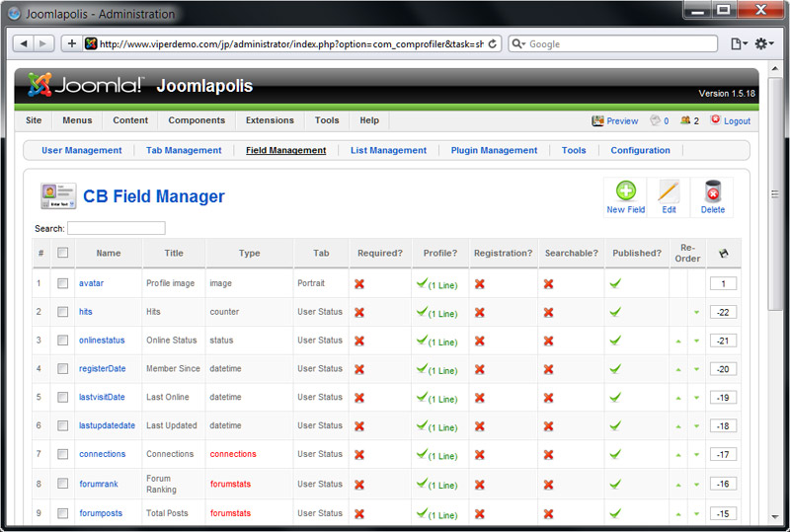
Task: Open the Configuration tab
Action: 640,150
